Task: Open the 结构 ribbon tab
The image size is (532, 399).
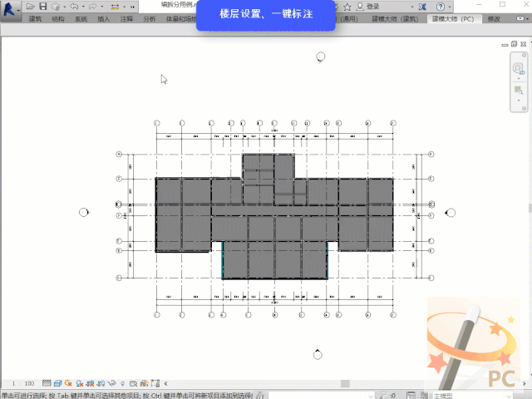Action: tap(57, 18)
